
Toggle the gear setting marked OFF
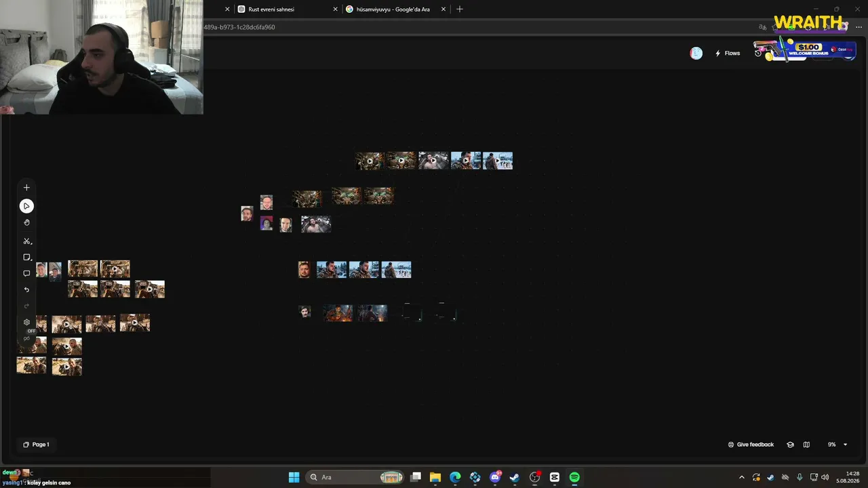tap(26, 323)
